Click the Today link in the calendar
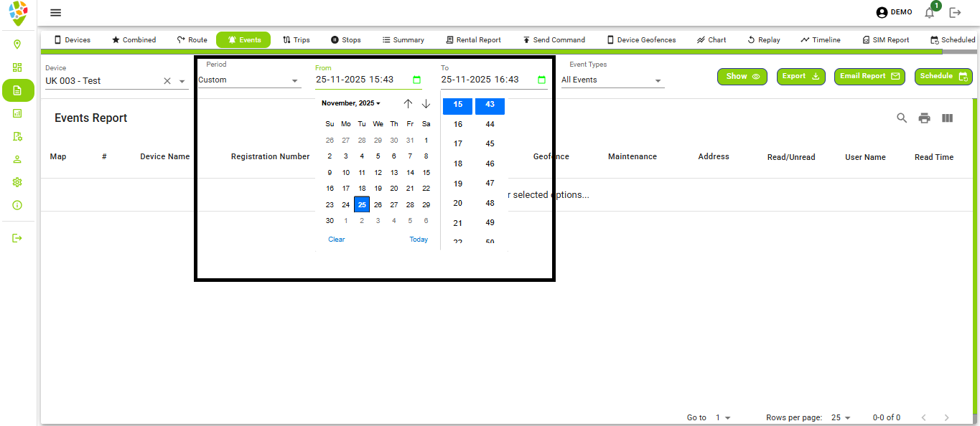 click(x=419, y=240)
